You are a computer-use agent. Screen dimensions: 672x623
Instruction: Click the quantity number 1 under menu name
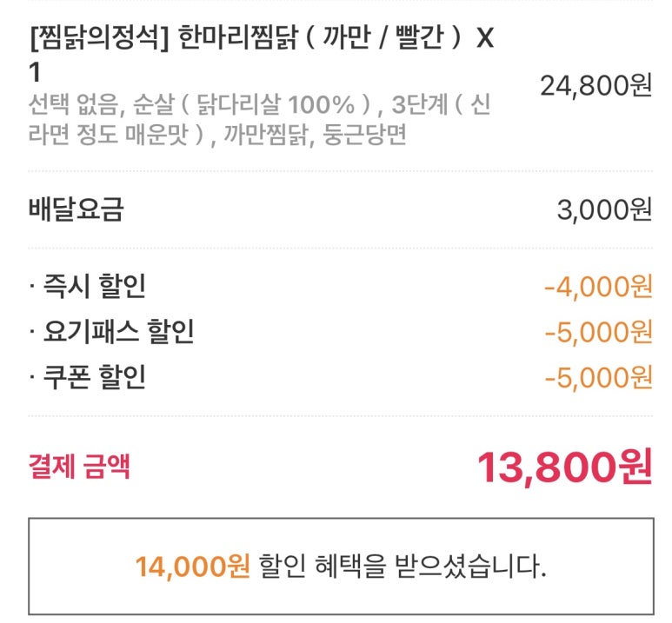[35, 72]
